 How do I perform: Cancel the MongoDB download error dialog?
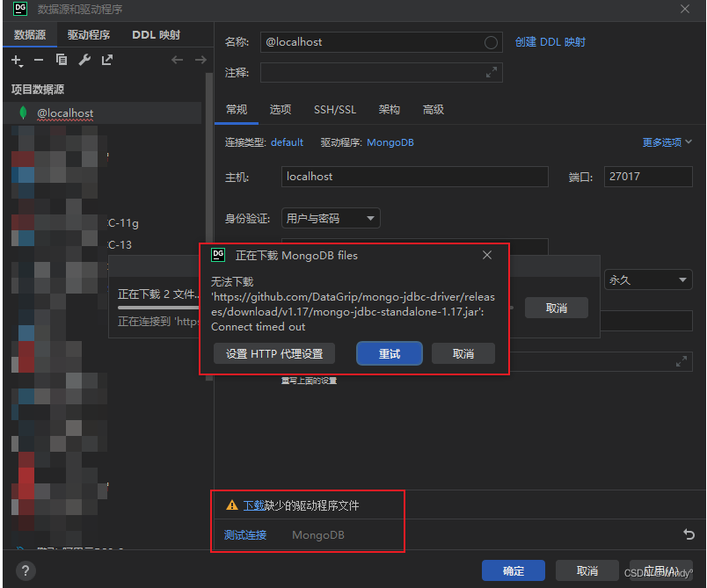click(x=463, y=353)
